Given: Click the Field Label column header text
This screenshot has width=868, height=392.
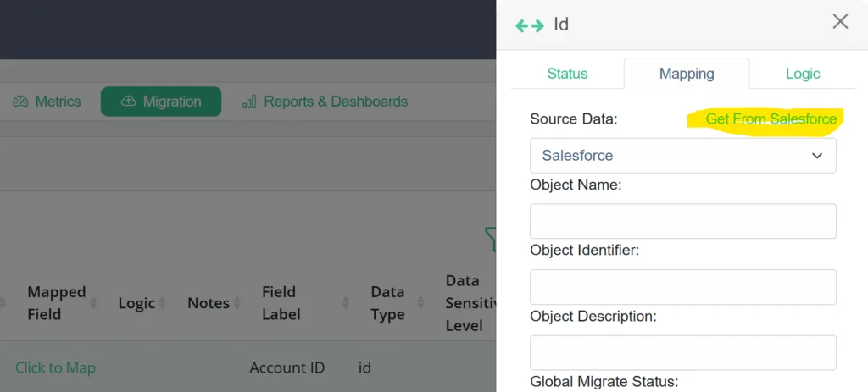Looking at the screenshot, I should coord(281,303).
